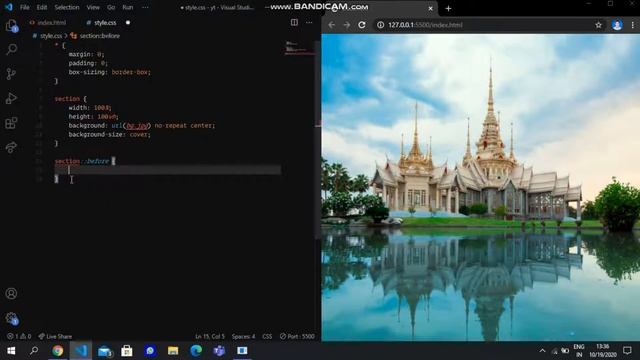Screen dimensions: 640x360
Task: Click the editor minimap
Action: point(300,48)
